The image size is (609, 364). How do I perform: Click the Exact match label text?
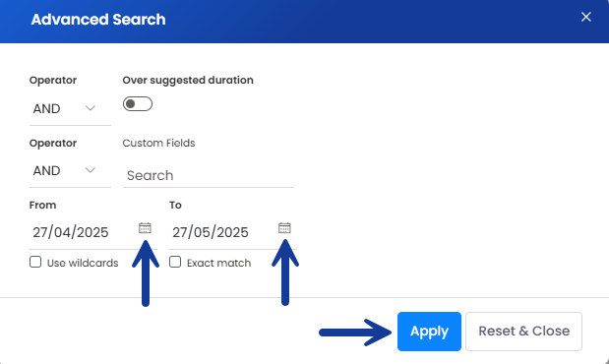coord(218,263)
